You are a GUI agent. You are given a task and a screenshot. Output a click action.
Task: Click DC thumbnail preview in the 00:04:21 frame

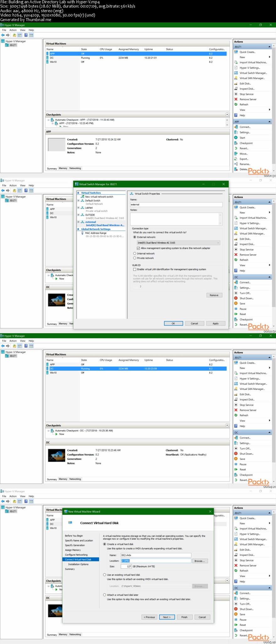coord(57,455)
